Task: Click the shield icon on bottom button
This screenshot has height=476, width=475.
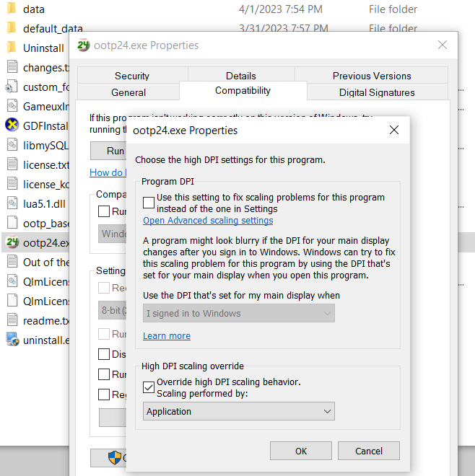Action: pos(115,457)
